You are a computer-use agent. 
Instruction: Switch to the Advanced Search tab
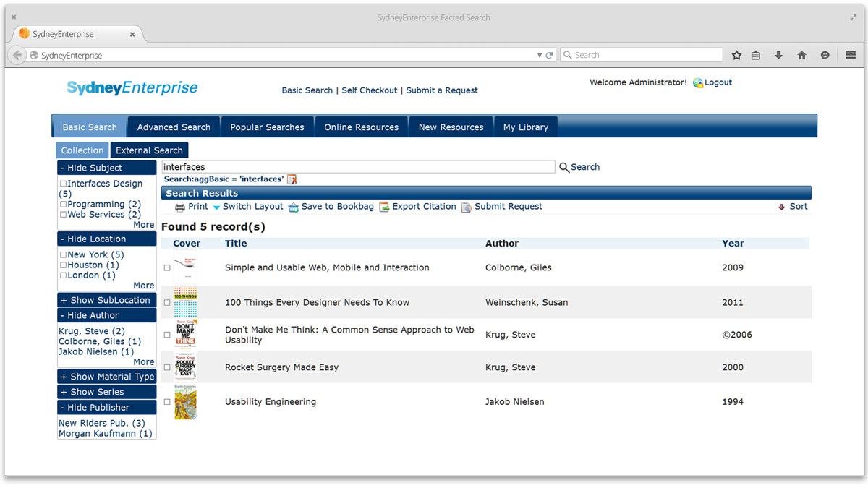pos(174,127)
